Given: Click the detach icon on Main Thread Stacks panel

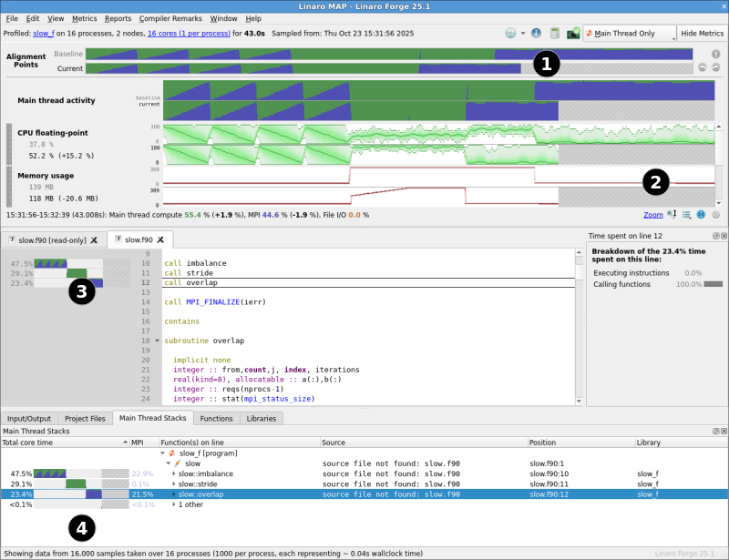Looking at the screenshot, I should pos(717,431).
